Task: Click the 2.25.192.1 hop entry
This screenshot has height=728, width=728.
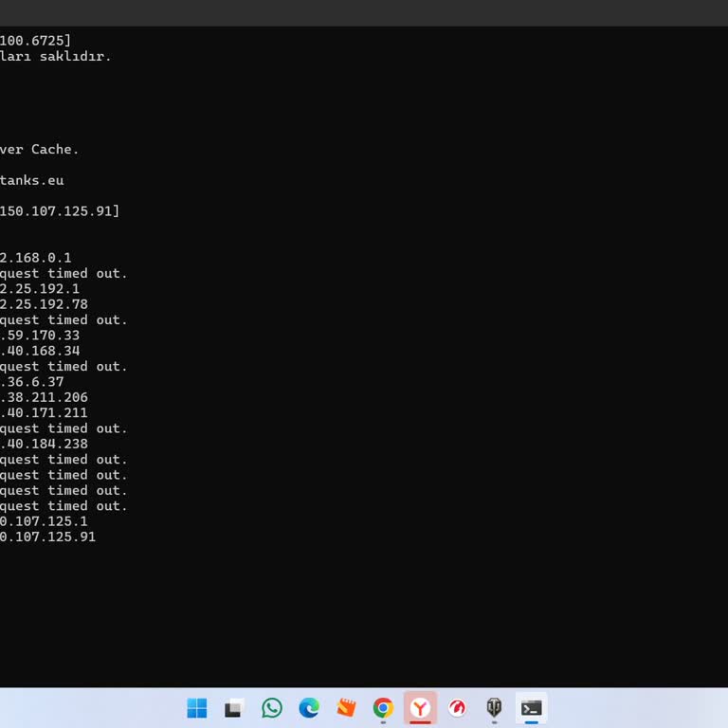Action: click(x=40, y=289)
